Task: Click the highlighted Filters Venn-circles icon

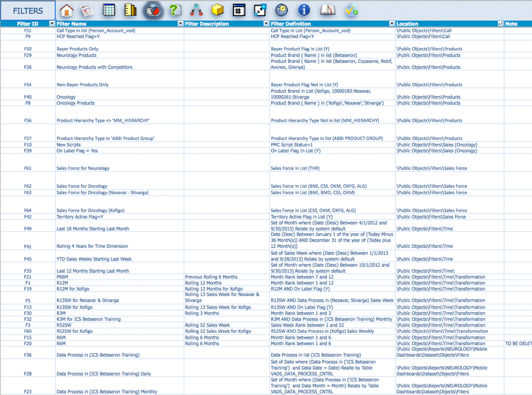Action: [x=153, y=10]
